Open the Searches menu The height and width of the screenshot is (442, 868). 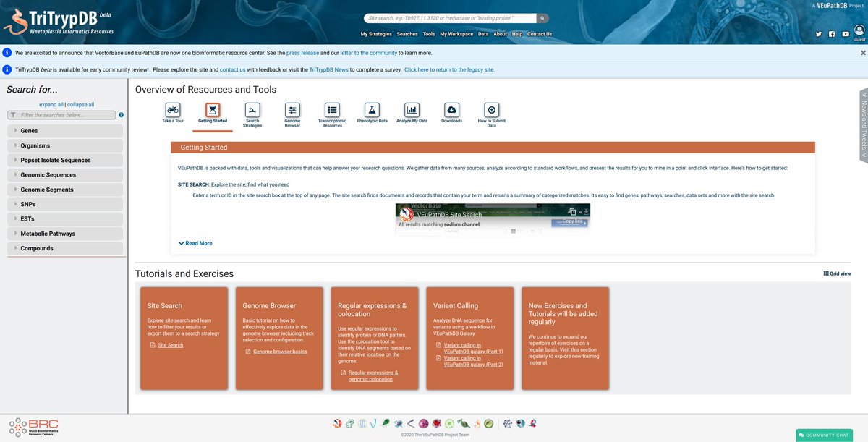407,34
